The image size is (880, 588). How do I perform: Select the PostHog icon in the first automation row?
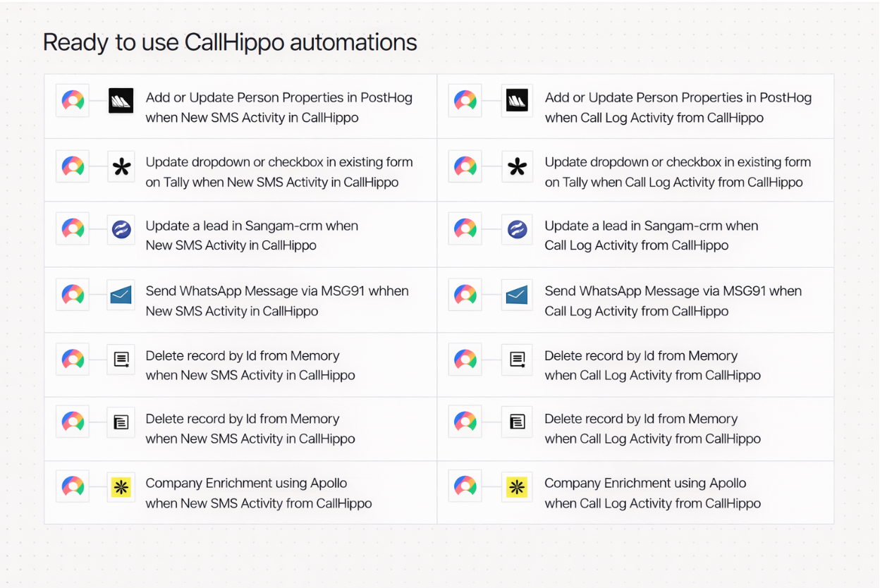point(121,99)
